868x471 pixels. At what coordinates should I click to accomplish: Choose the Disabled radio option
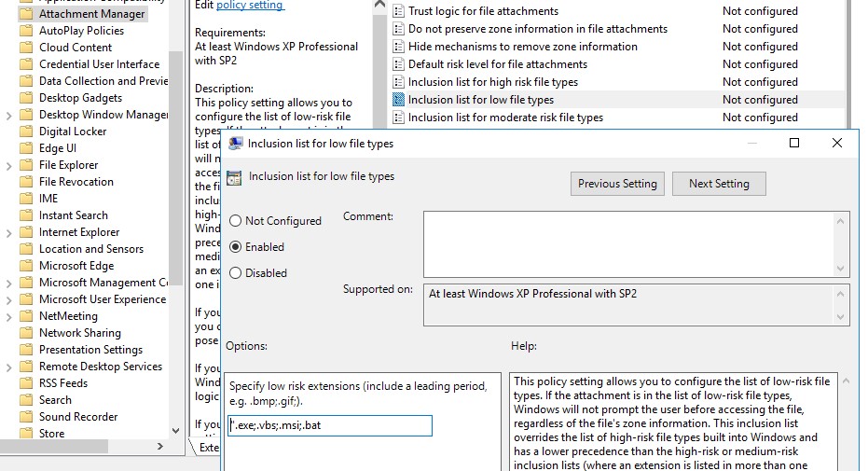(x=235, y=273)
